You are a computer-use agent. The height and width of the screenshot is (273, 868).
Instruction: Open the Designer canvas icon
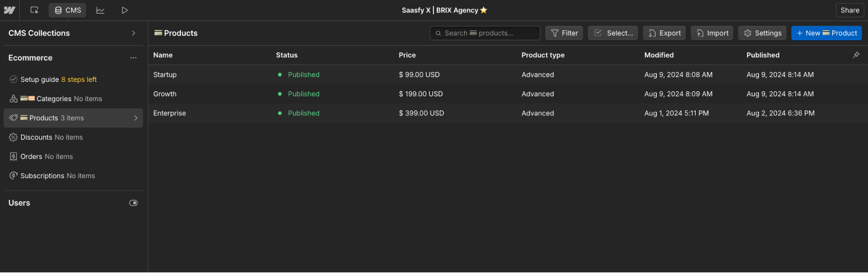[x=34, y=10]
